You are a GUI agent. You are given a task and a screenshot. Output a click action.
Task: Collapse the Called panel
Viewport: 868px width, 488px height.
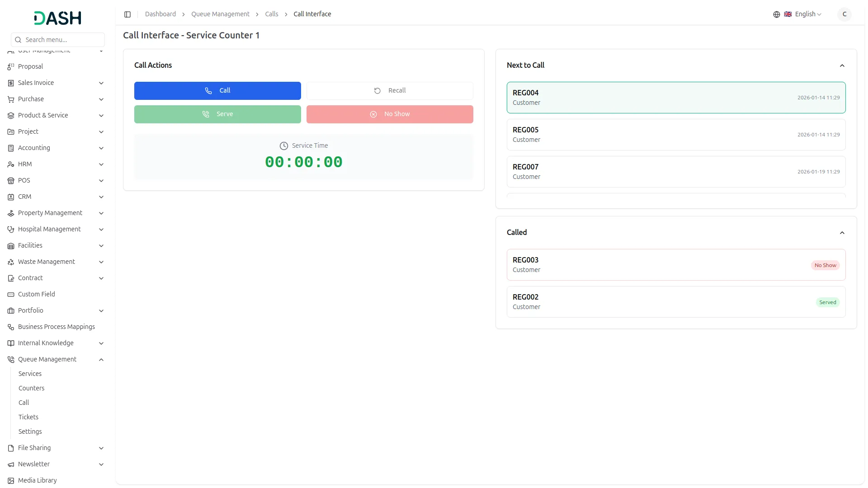coord(842,233)
